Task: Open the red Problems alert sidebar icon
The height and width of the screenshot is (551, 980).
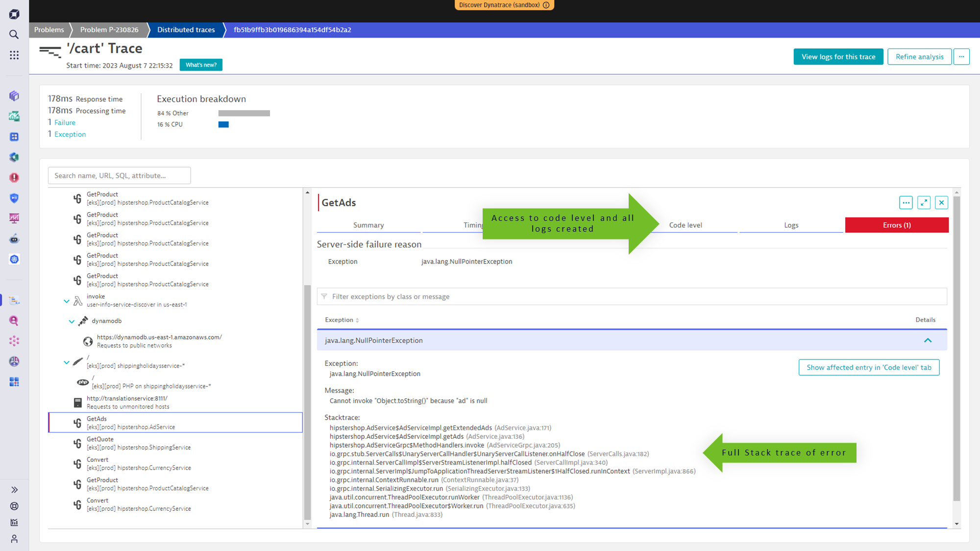Action: (x=14, y=178)
